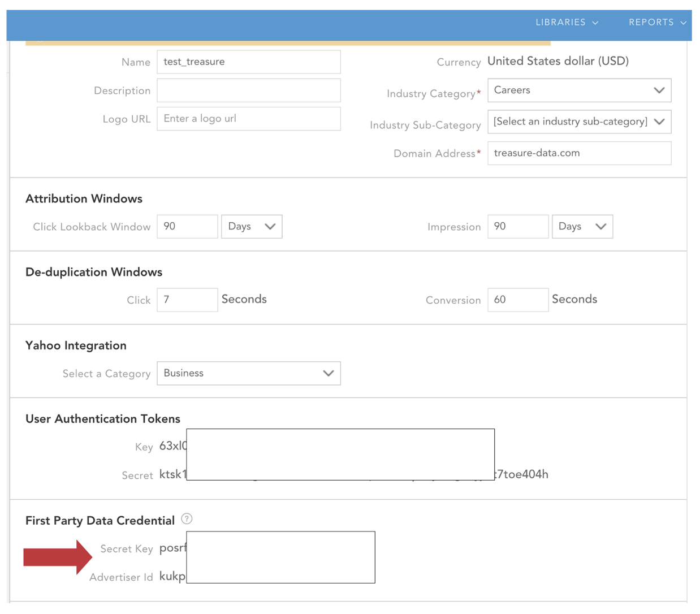Image resolution: width=700 pixels, height=614 pixels.
Task: Focus the Description text field
Action: (x=248, y=90)
